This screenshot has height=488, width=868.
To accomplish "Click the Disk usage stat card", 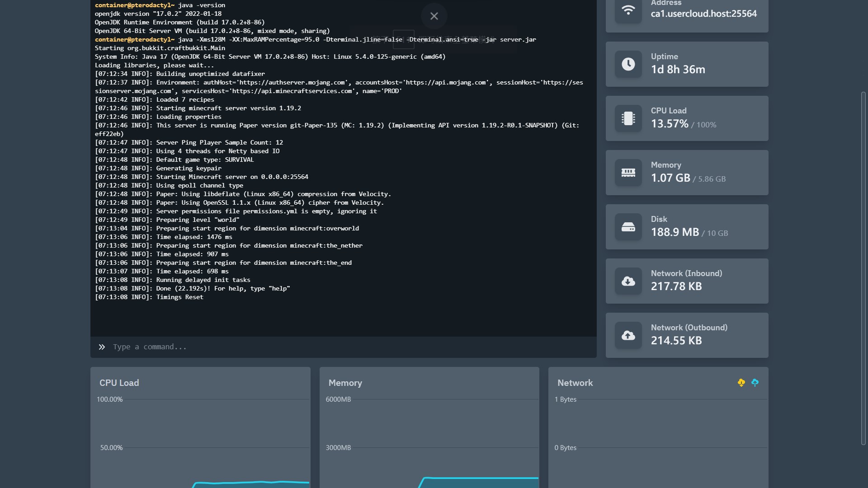I will point(686,227).
